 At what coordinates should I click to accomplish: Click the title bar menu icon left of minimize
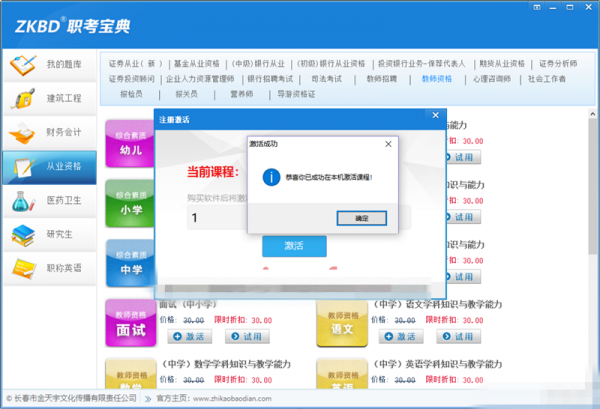click(537, 7)
